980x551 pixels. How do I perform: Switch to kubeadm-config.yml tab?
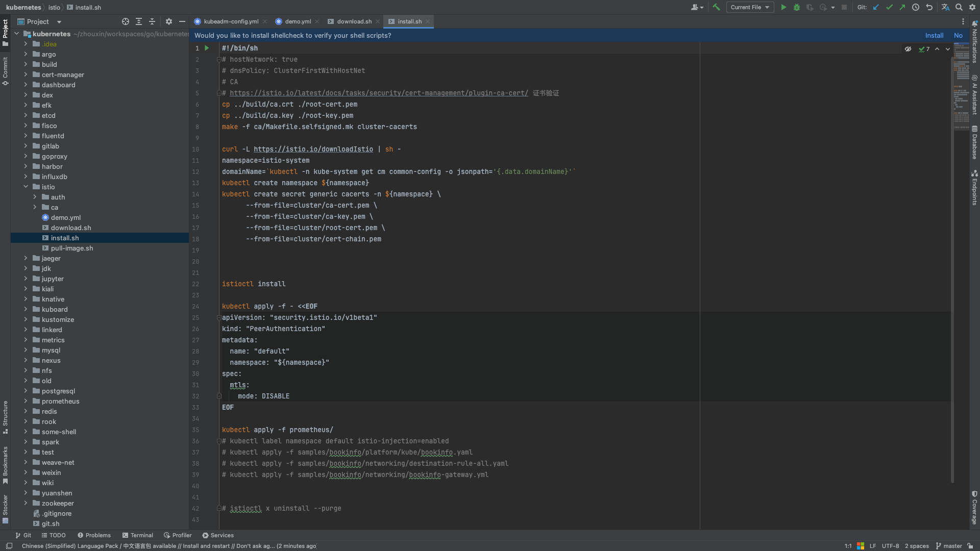(228, 21)
